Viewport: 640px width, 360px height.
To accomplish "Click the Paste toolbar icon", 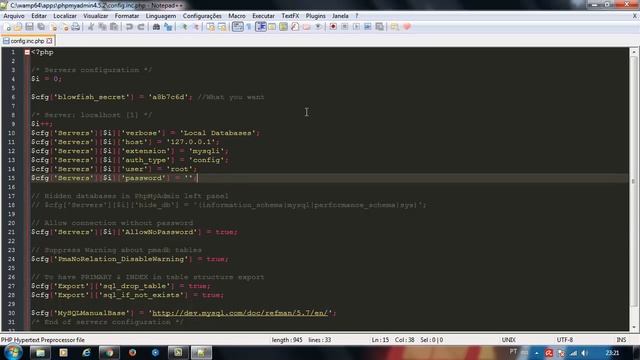I will coord(114,27).
